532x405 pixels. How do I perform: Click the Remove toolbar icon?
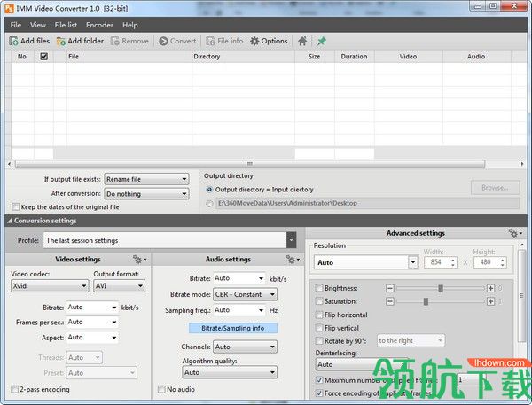(x=115, y=41)
